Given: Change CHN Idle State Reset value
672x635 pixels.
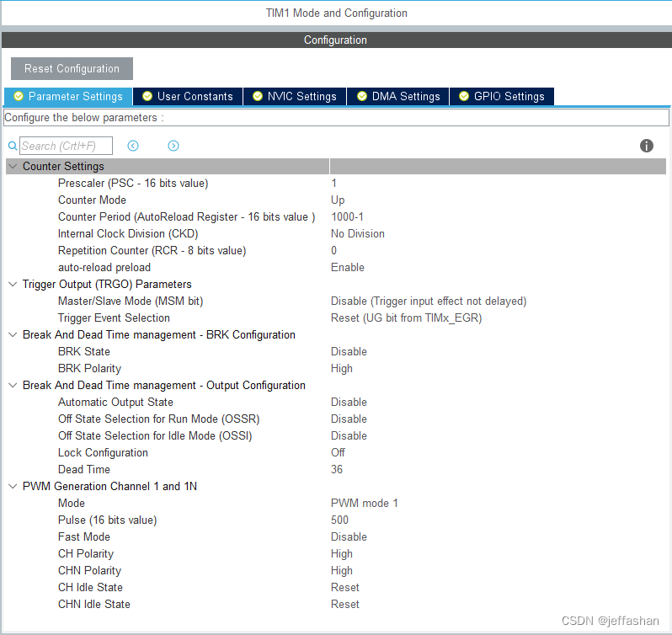Looking at the screenshot, I should [345, 604].
